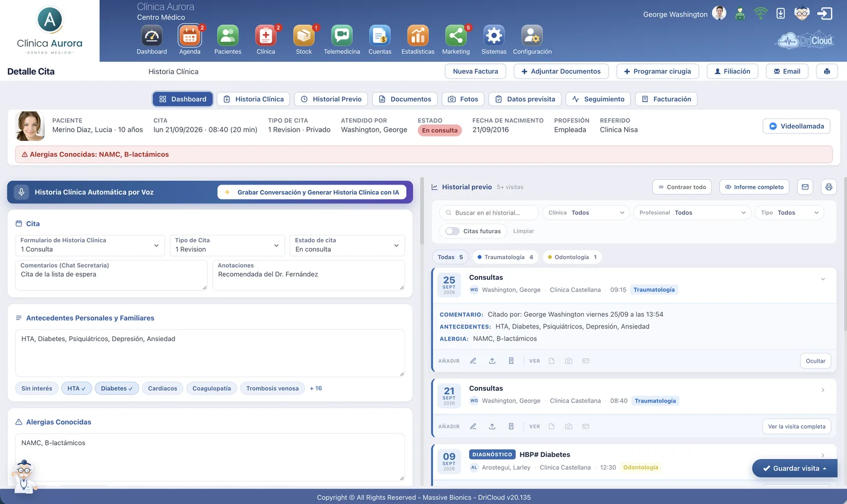Toggle the HTA antecedent chip
847x504 pixels.
76,388
